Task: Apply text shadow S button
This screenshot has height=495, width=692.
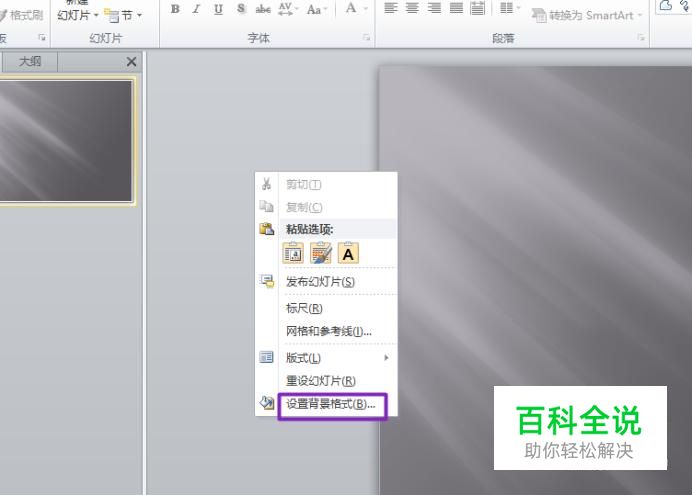Action: (x=241, y=9)
